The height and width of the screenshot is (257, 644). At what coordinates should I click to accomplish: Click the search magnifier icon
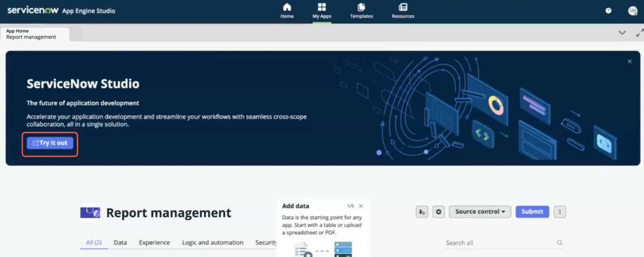coord(560,242)
